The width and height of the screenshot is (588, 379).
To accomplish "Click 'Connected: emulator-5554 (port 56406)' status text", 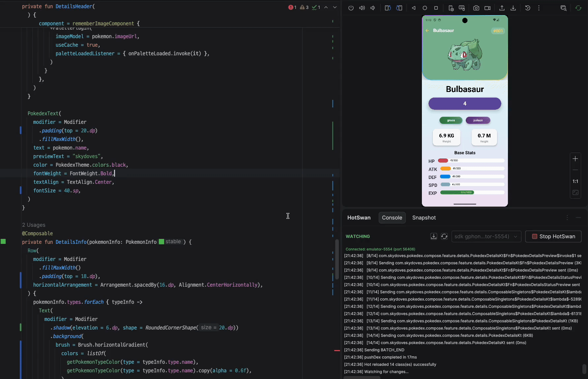I will coord(380,249).
